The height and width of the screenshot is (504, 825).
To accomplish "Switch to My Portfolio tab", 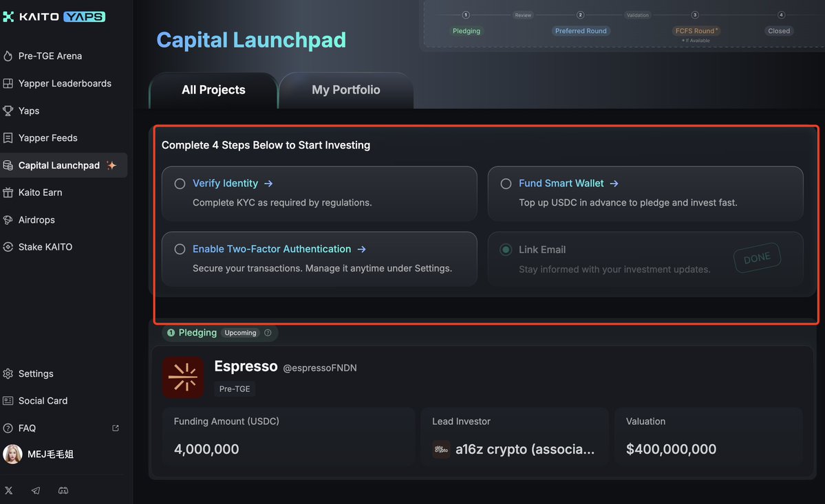I will coord(345,90).
